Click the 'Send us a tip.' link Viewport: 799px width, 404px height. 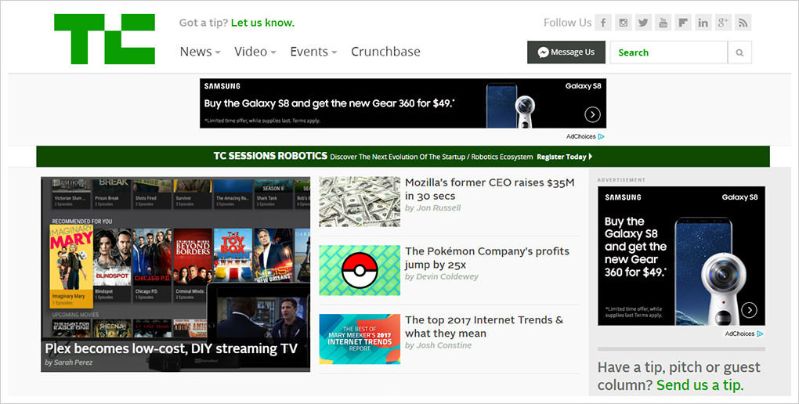(x=700, y=385)
